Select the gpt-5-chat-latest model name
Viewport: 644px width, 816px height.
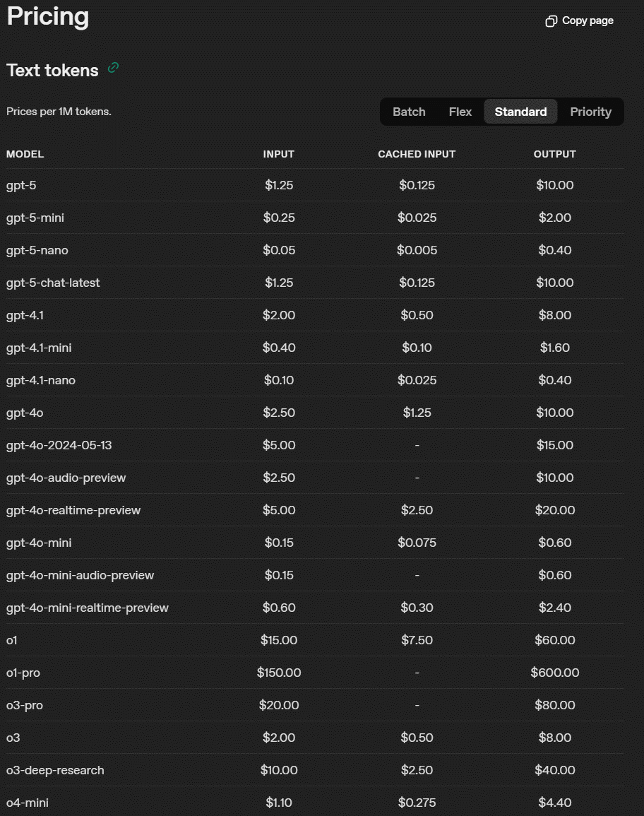coord(53,283)
